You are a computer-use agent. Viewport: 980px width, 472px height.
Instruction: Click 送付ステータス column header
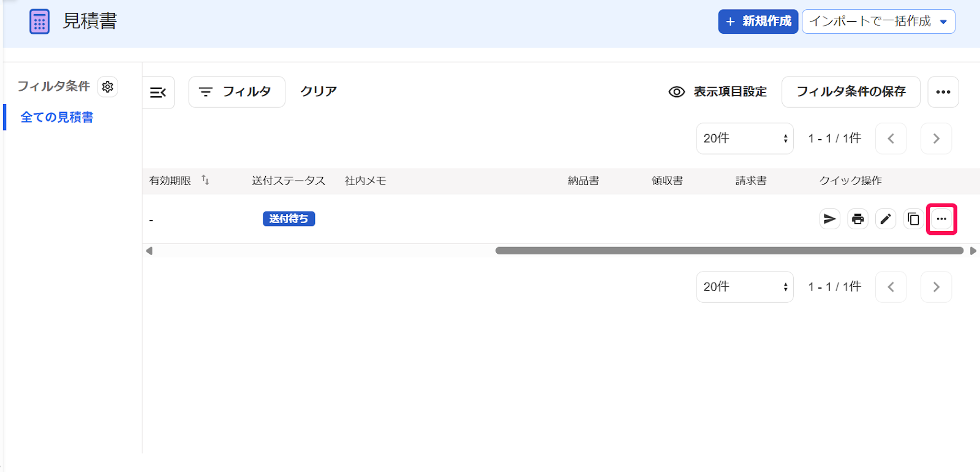point(288,181)
